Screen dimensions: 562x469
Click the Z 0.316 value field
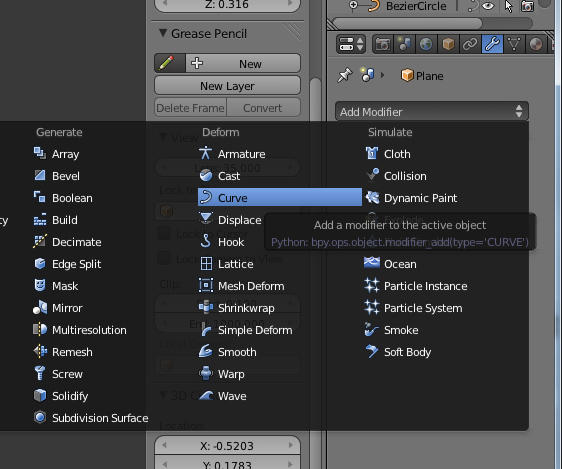pyautogui.click(x=227, y=5)
